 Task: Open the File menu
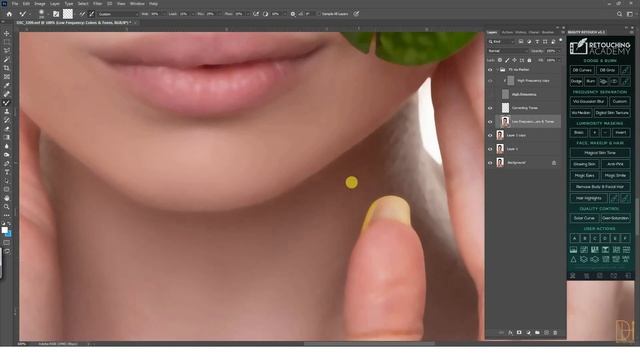pyautogui.click(x=15, y=4)
